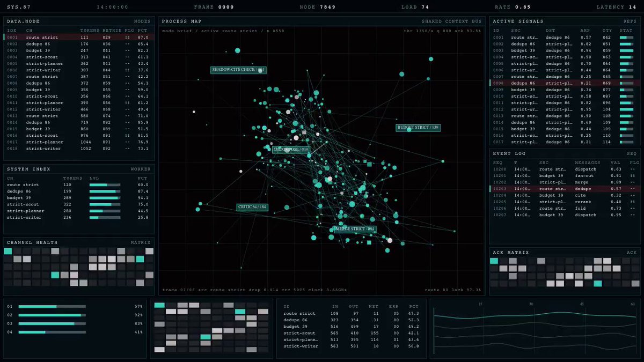Click the budget 39 level bar in System Index

click(105, 198)
